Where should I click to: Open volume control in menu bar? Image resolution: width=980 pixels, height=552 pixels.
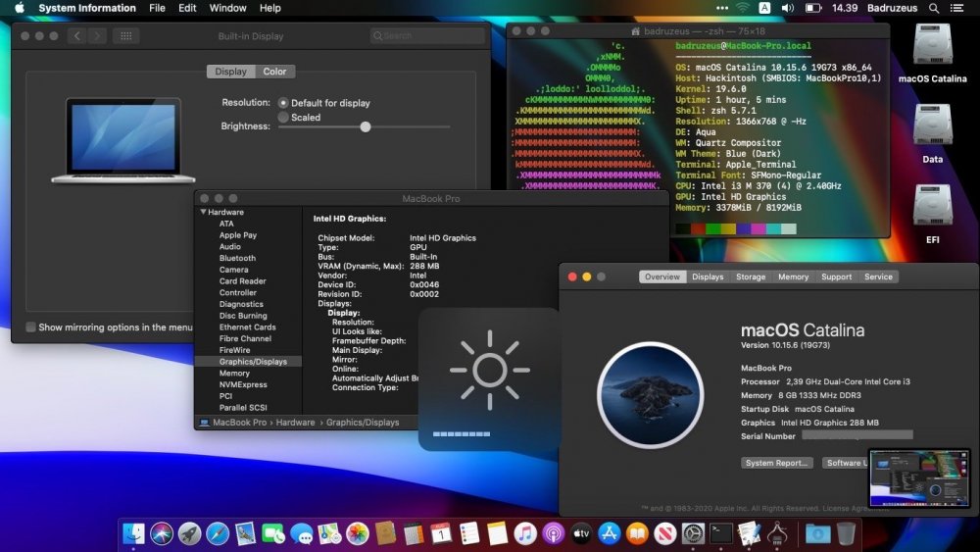click(788, 8)
